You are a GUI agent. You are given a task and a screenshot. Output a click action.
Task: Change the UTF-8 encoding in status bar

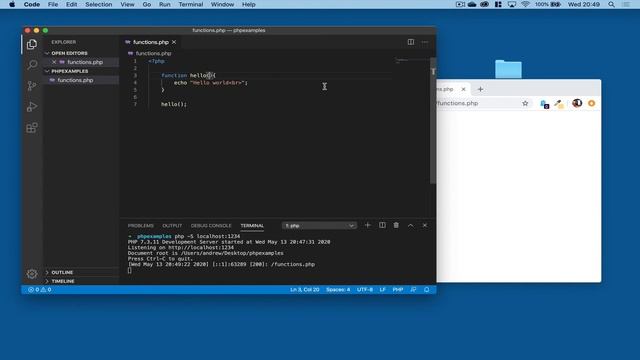[x=365, y=289]
